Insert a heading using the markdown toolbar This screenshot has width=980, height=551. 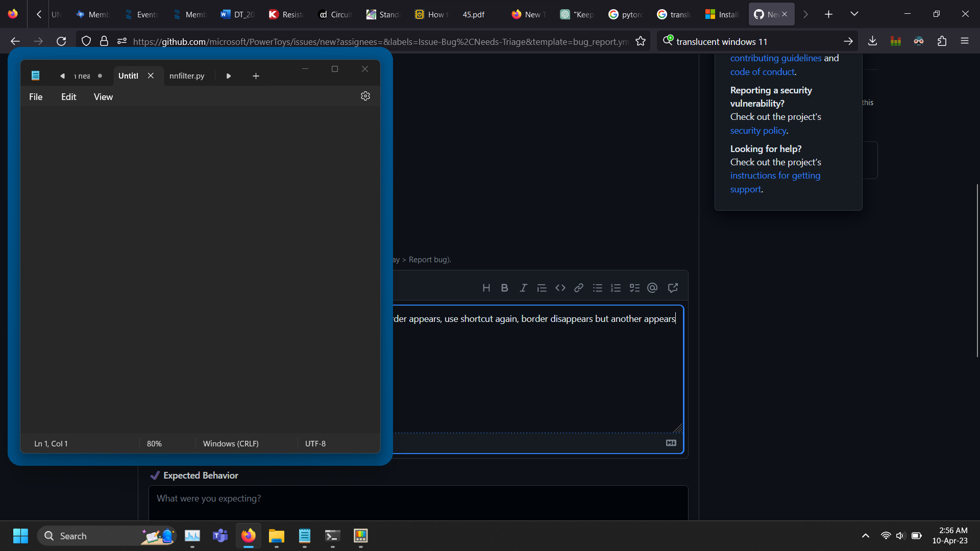click(x=486, y=288)
